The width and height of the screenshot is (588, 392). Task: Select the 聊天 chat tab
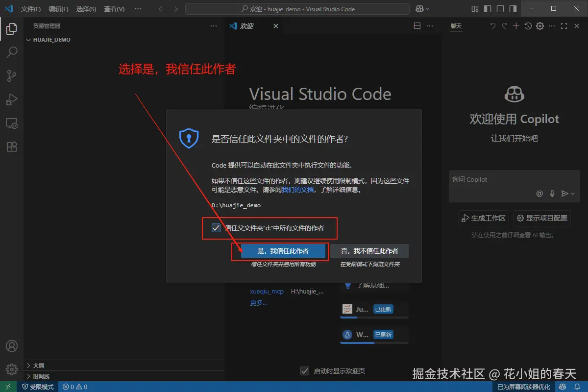[456, 26]
